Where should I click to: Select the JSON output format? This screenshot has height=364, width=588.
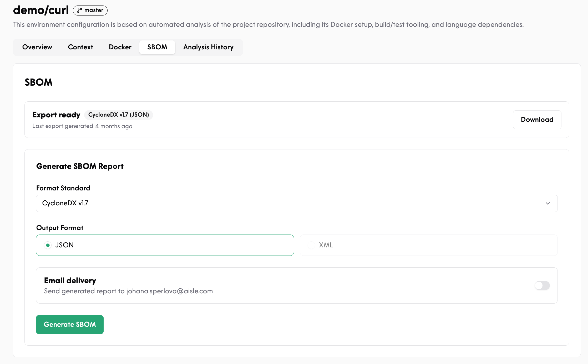pyautogui.click(x=165, y=245)
